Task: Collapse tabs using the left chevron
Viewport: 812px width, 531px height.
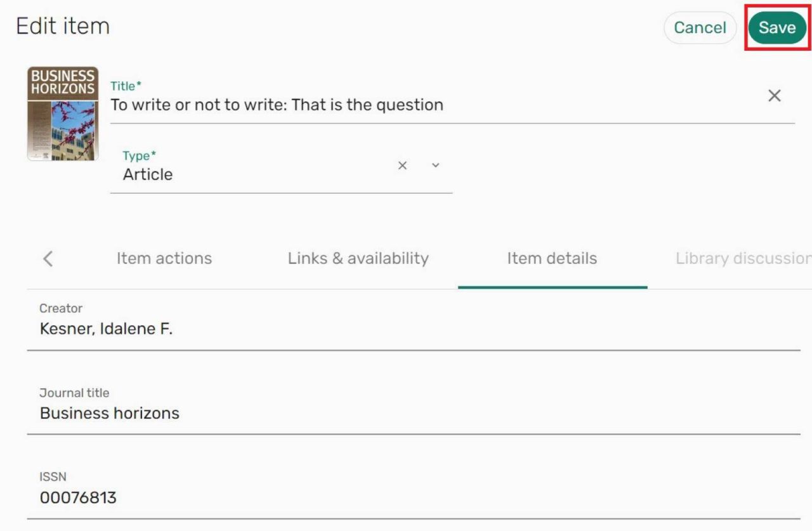Action: point(48,258)
